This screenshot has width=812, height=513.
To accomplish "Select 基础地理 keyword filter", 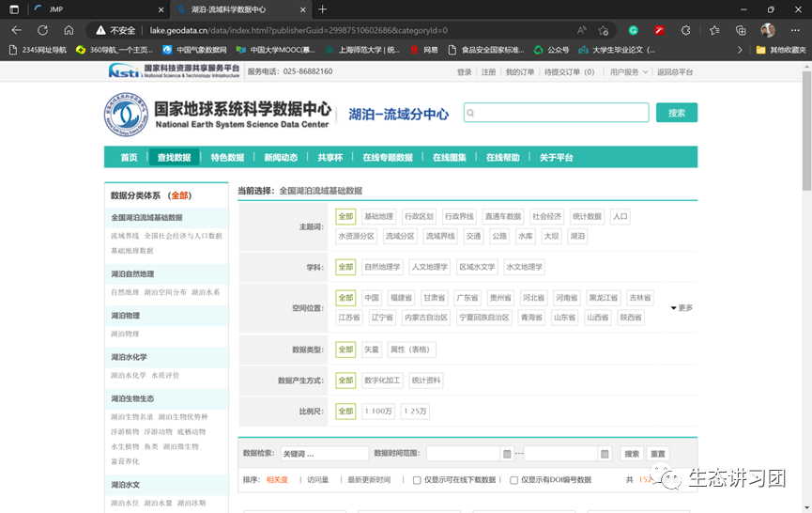I will pyautogui.click(x=378, y=217).
